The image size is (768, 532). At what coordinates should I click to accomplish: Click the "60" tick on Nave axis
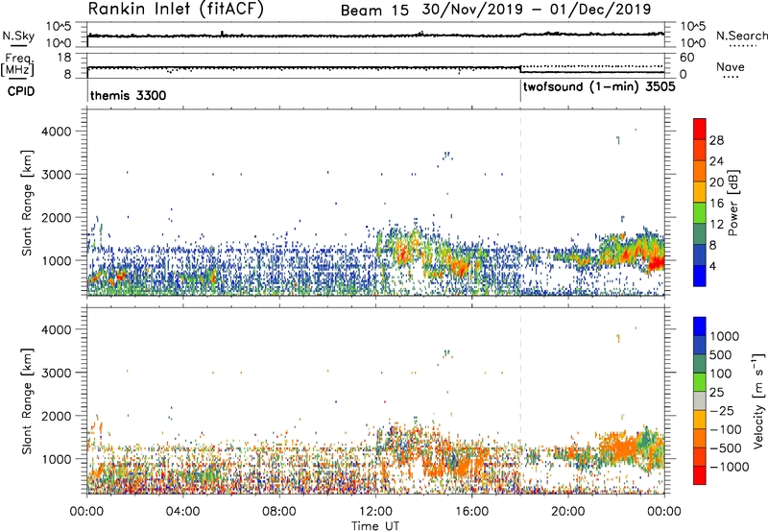pos(687,58)
